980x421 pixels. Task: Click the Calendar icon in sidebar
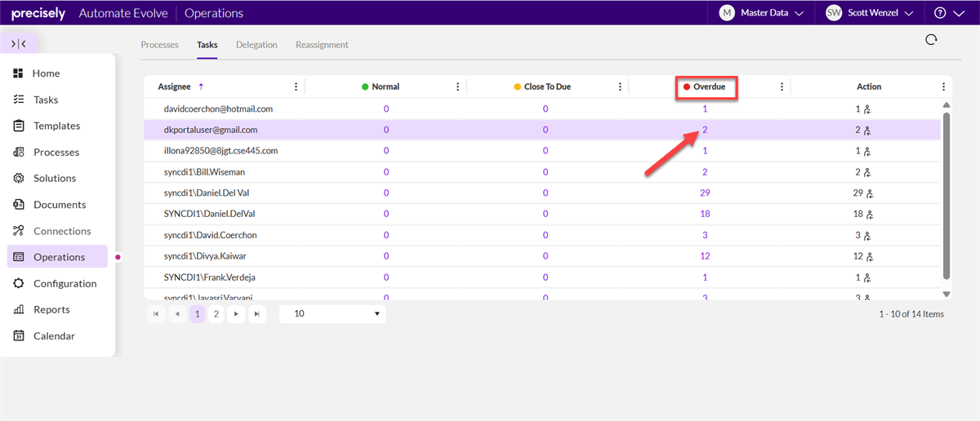pyautogui.click(x=18, y=336)
